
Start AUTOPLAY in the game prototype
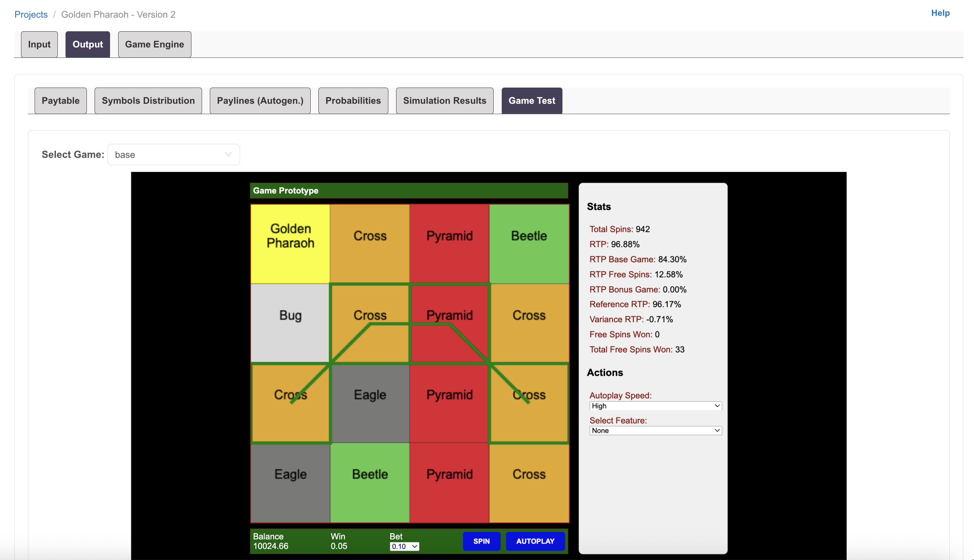(x=535, y=541)
